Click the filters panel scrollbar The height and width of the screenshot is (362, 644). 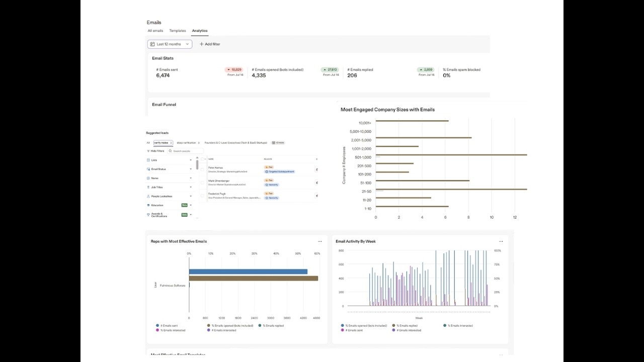[197, 164]
